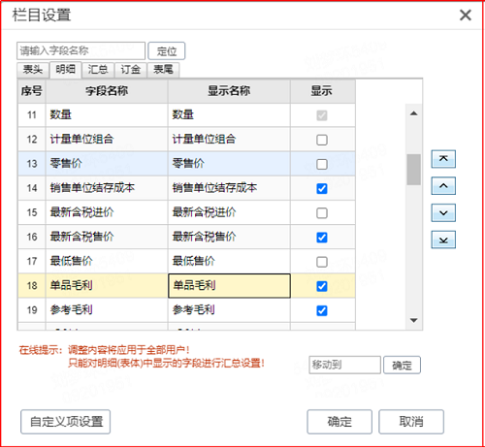Select field name cell 销售单位结存成本
The width and height of the screenshot is (485, 448).
tap(107, 188)
